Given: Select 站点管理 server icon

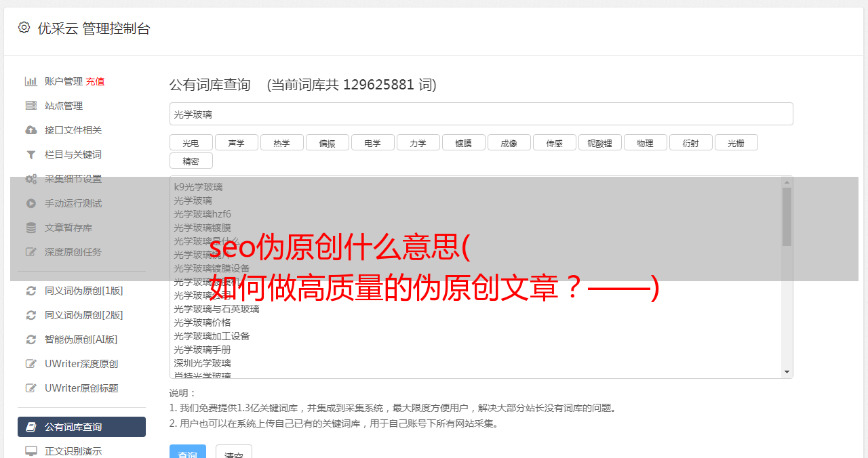Looking at the screenshot, I should 31,106.
